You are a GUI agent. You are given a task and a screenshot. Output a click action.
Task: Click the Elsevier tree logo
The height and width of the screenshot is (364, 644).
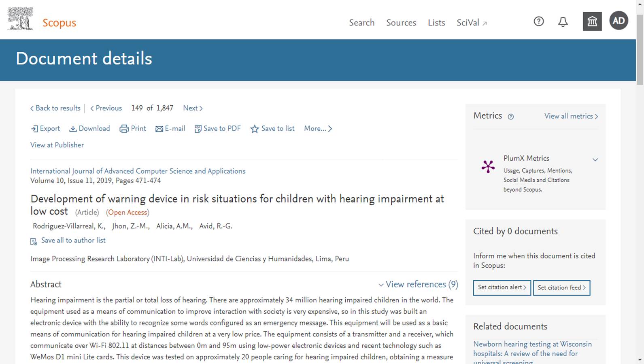[x=20, y=19]
